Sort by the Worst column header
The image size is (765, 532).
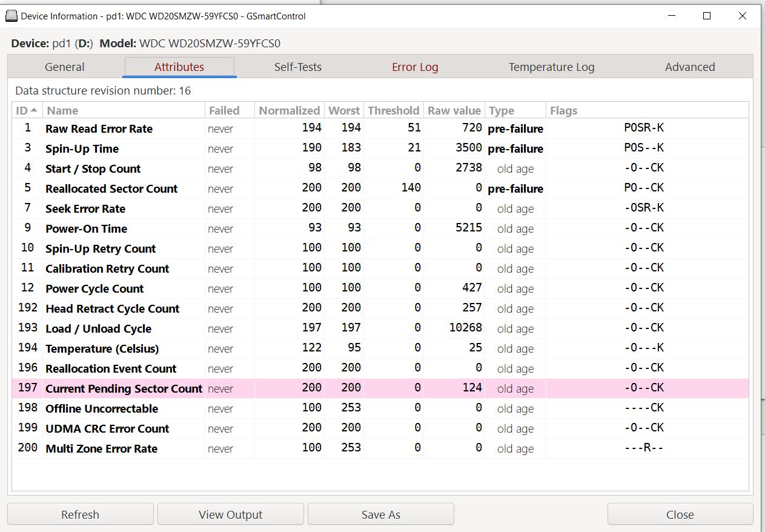tap(344, 110)
